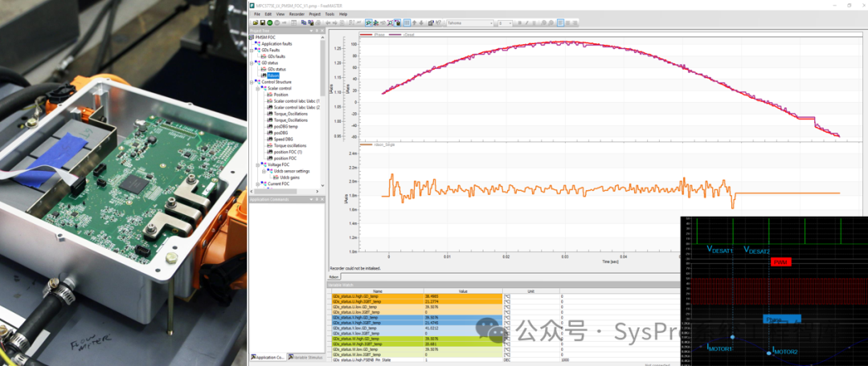868x366 pixels.
Task: Collapse the Scalar control tree node
Action: [258, 88]
